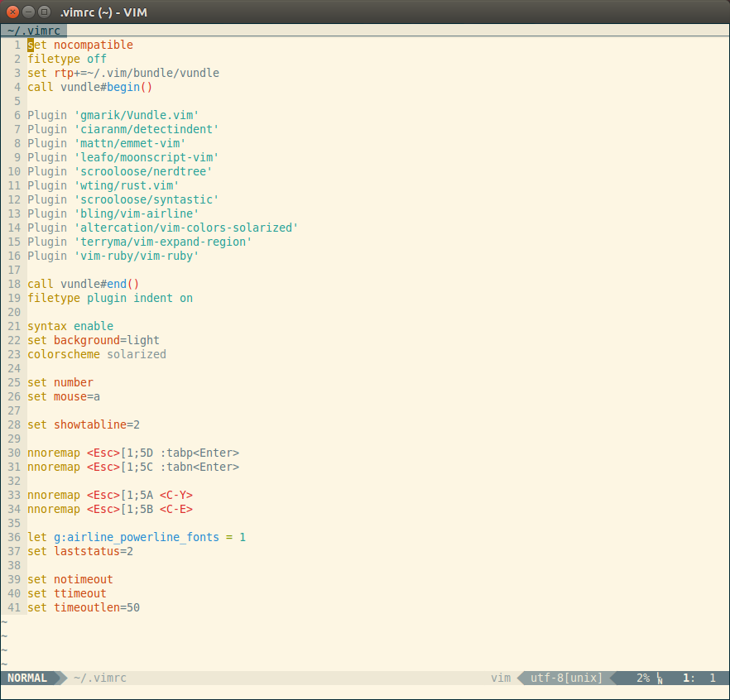
Task: Click the window title '.vimrc (~) - VIM'
Action: [103, 12]
